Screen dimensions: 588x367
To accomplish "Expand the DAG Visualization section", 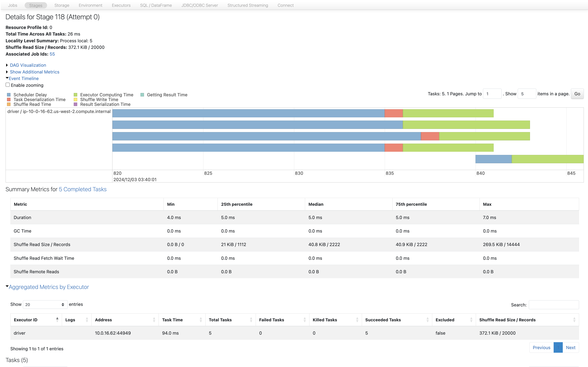I will coord(28,65).
